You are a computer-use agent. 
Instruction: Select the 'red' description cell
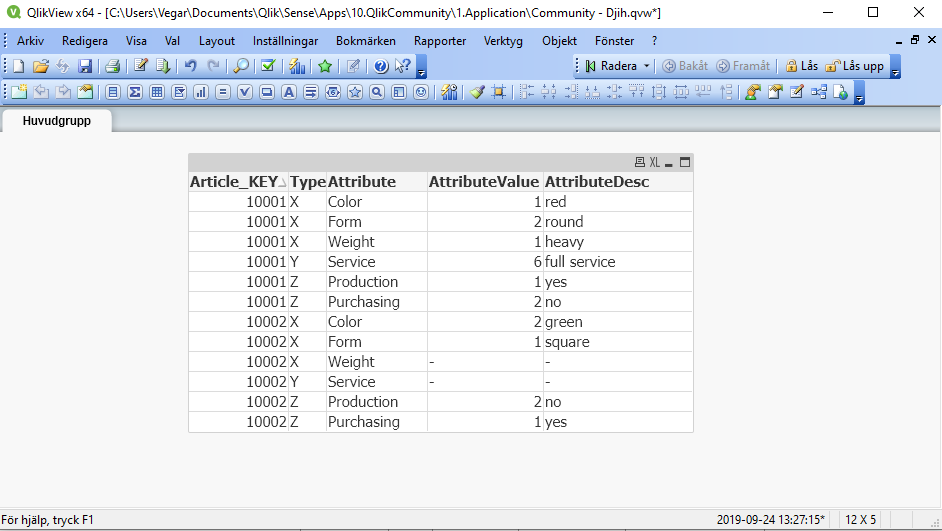pos(618,202)
